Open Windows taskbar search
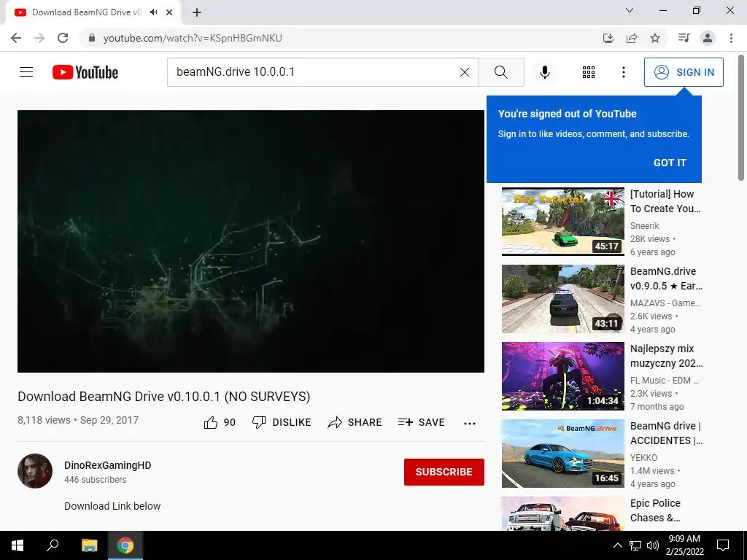Screen dimensions: 747x560 (53, 545)
